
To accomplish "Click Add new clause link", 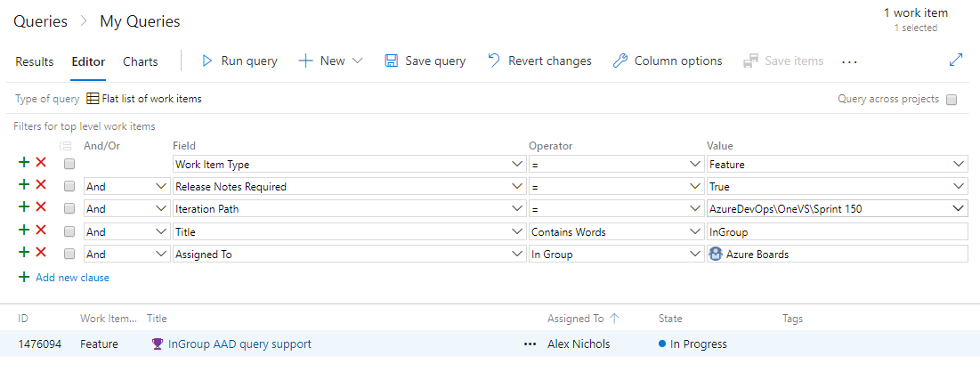I will click(72, 278).
